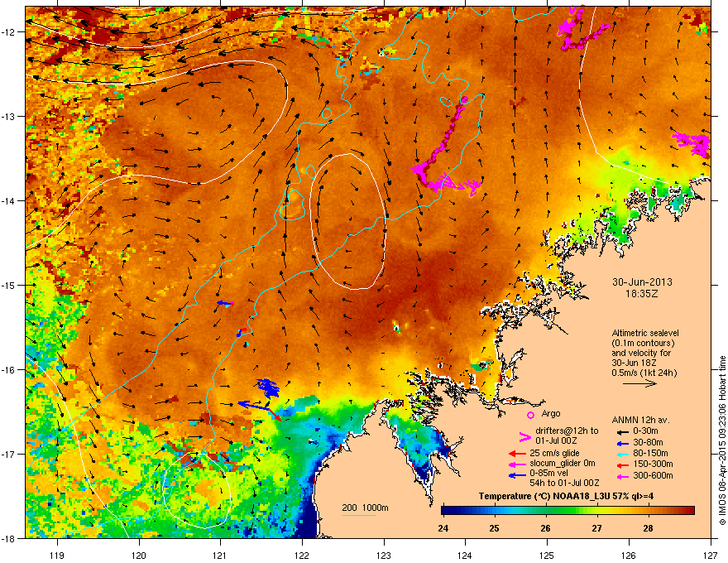728x563 pixels.
Task: Click the 200 1000m depth label
Action: coord(366,508)
